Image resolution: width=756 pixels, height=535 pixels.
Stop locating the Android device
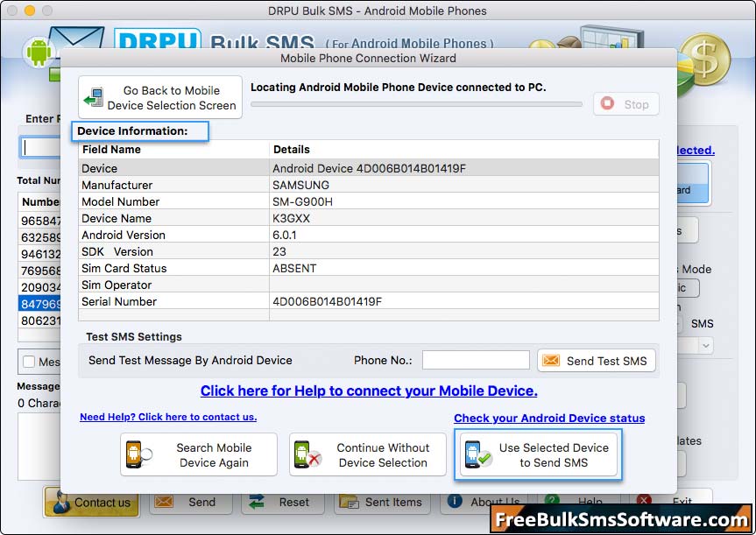tap(625, 104)
